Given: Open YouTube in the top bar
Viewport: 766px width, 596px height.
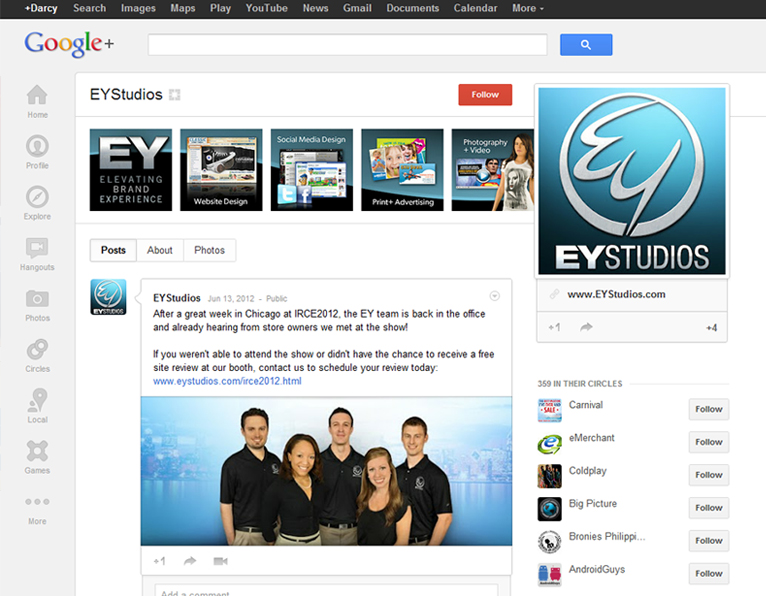Looking at the screenshot, I should (267, 8).
